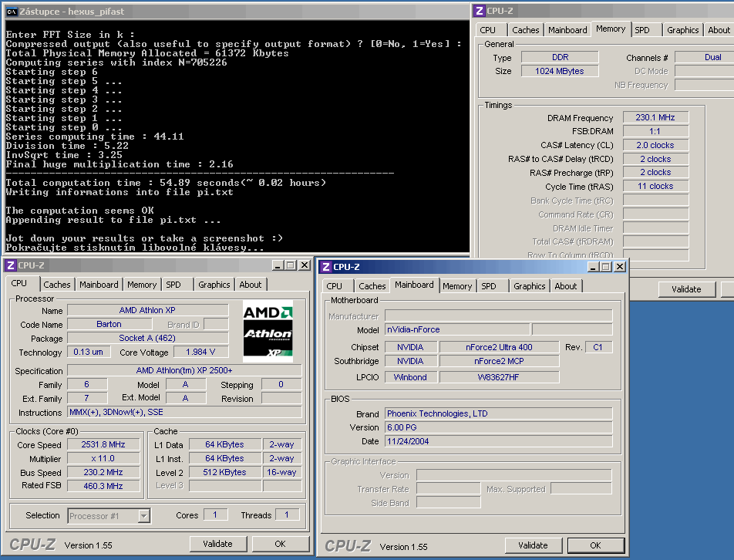734x560 pixels.
Task: Open Graphics tab in Memory window
Action: 683,30
